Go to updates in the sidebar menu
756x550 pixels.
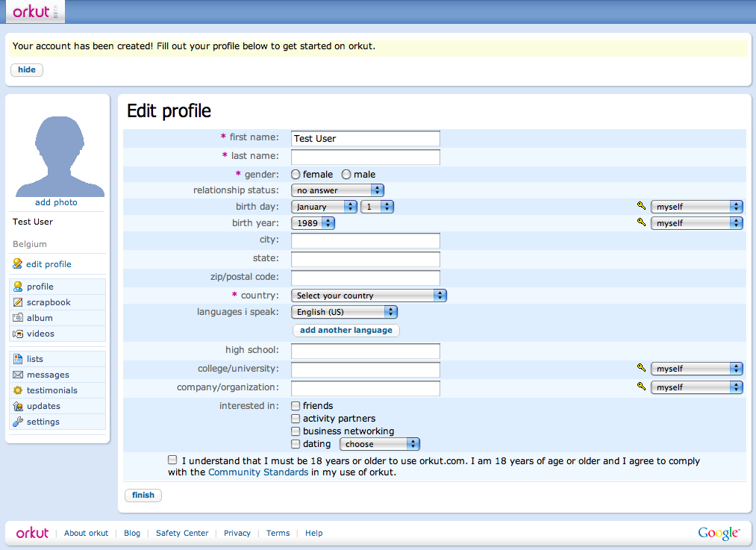[43, 406]
